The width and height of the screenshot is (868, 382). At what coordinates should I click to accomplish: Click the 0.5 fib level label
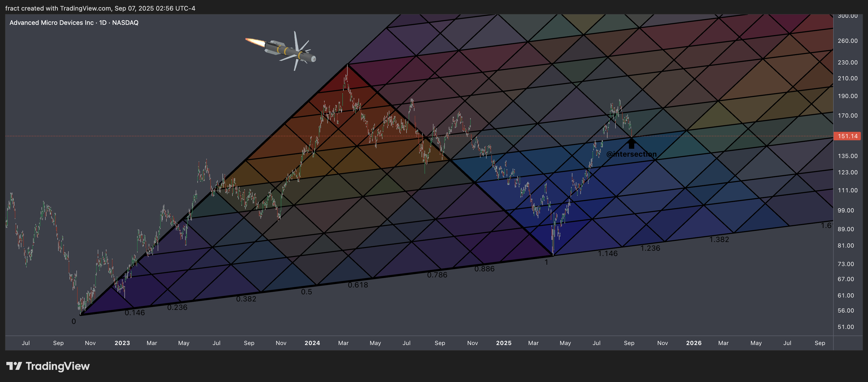pos(307,292)
